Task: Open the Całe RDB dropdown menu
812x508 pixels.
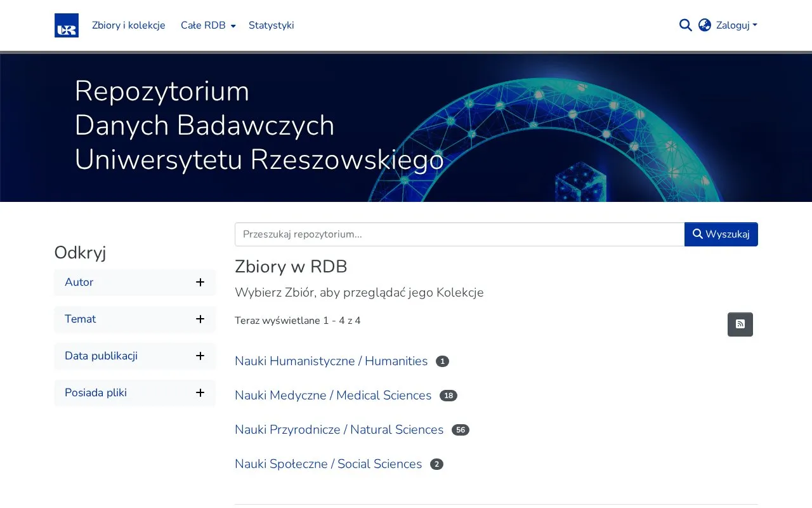Action: [208, 25]
